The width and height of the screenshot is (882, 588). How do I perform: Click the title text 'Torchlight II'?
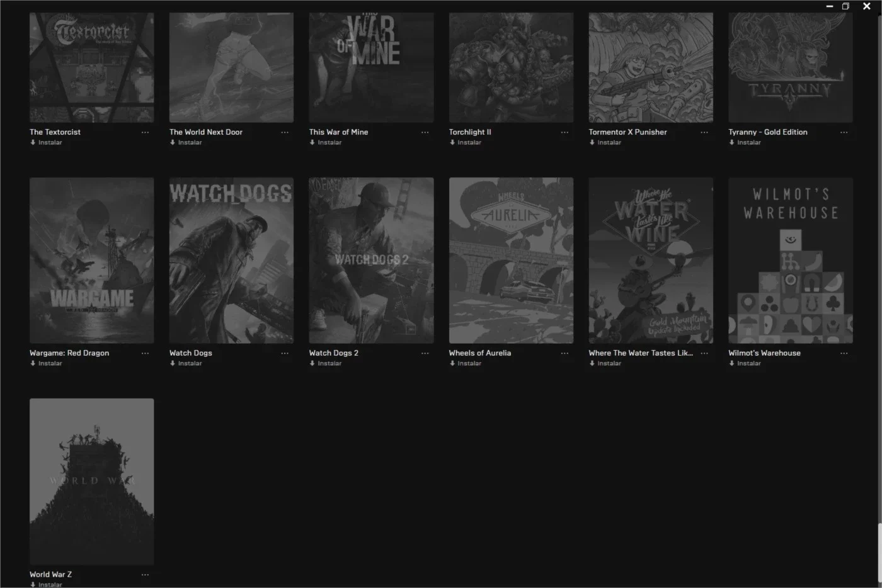470,132
